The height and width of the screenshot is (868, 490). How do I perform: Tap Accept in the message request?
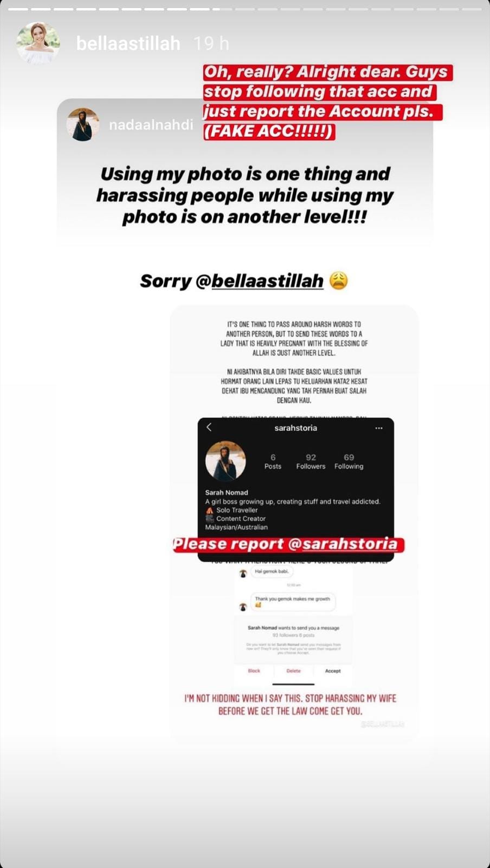pyautogui.click(x=333, y=671)
